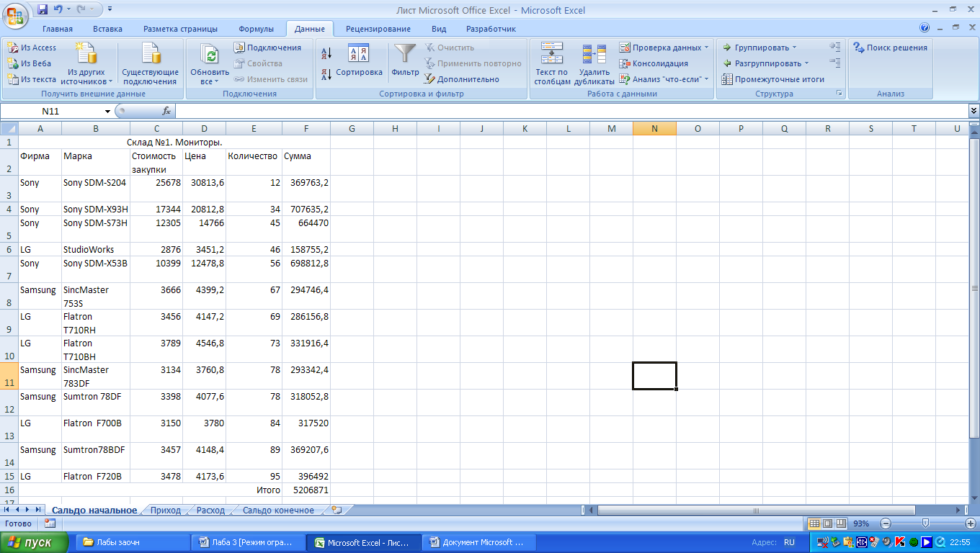Viewport: 980px width, 553px height.
Task: Click Удалить дубликаты
Action: pos(594,64)
